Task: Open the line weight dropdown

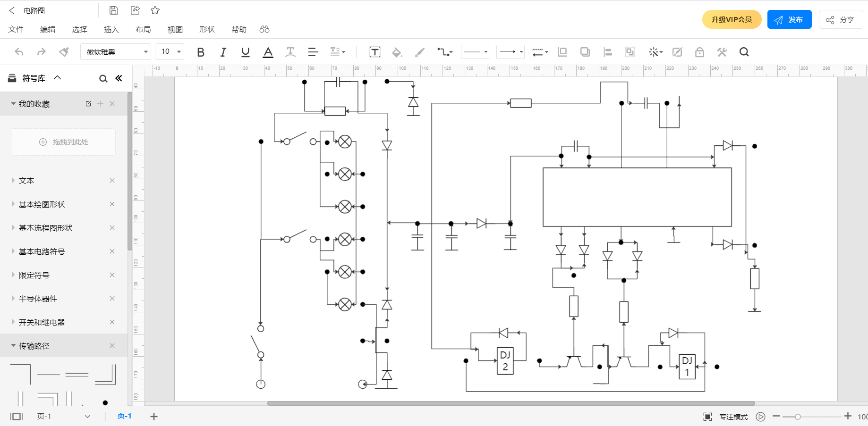Action: tap(540, 52)
